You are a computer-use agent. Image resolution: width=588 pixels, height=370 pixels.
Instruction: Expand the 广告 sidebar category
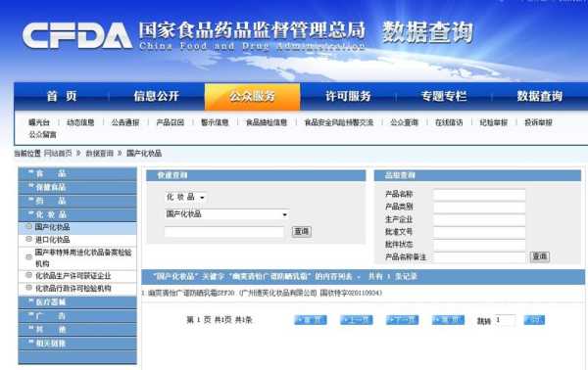coord(77,316)
